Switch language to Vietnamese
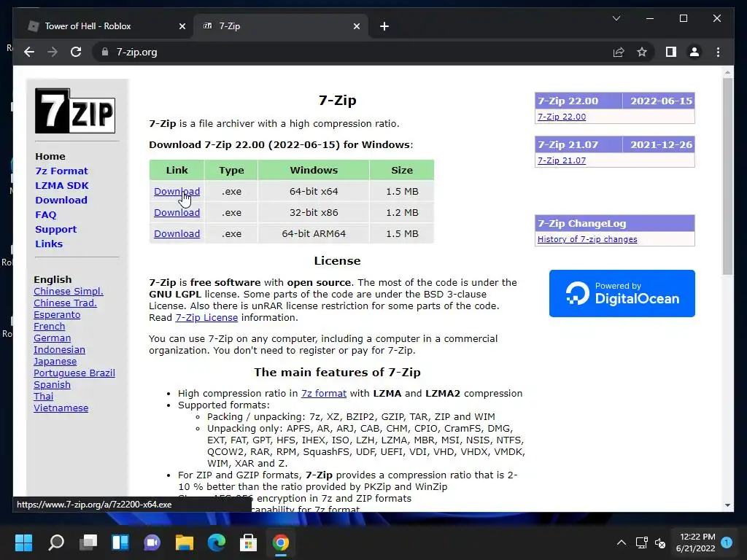The height and width of the screenshot is (560, 747). tap(61, 408)
